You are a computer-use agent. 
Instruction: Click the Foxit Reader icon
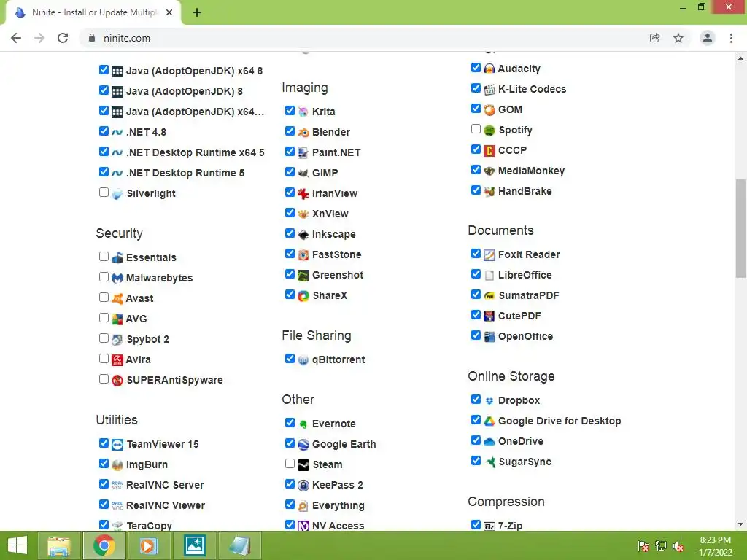click(x=489, y=254)
